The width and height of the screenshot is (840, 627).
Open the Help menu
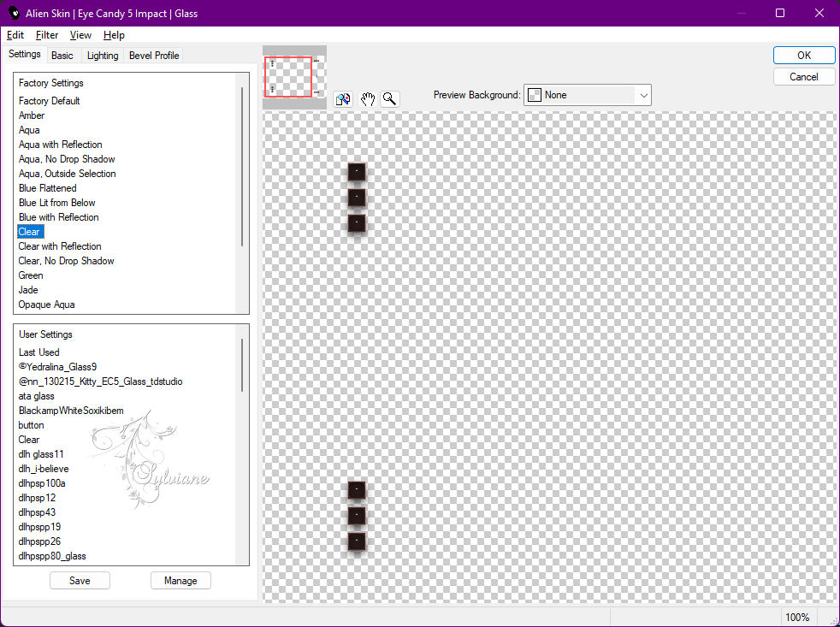click(114, 35)
